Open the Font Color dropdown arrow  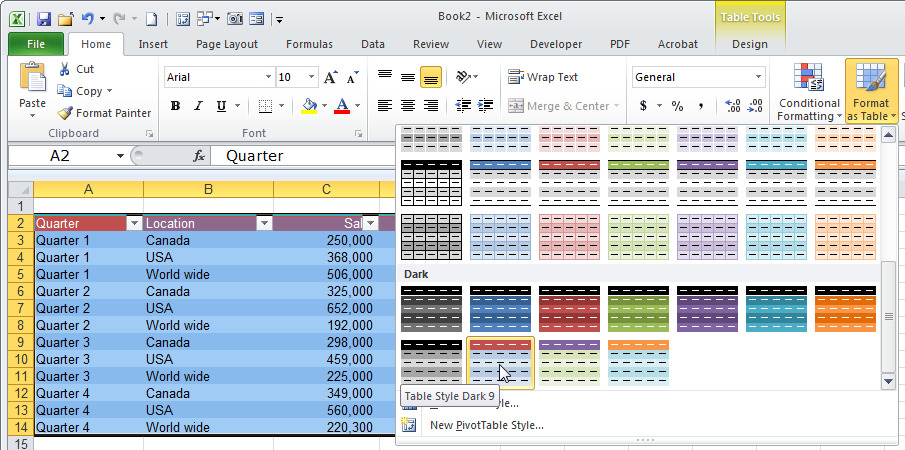pos(357,106)
